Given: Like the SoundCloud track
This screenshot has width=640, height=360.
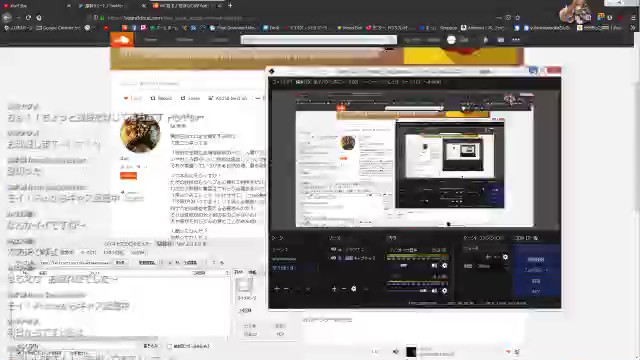Looking at the screenshot, I should pos(133,98).
